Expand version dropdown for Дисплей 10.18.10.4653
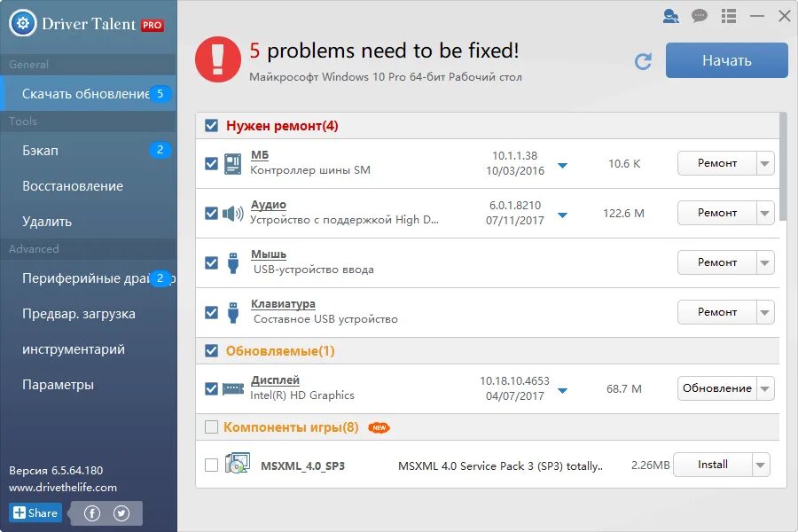The width and height of the screenshot is (798, 532). tap(562, 391)
